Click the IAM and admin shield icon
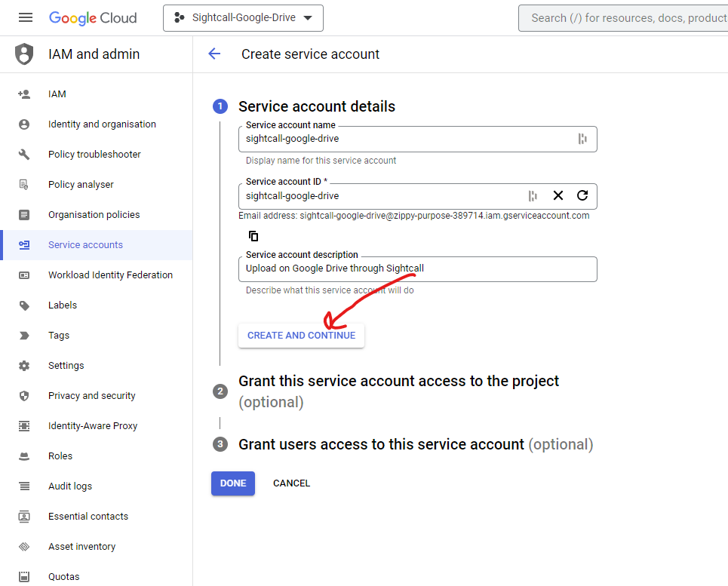 (x=24, y=54)
